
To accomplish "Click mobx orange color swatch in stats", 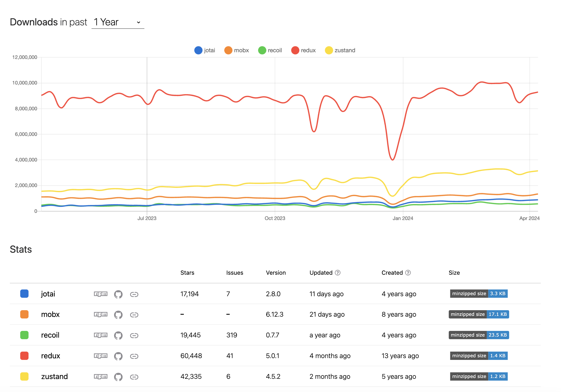I will tap(24, 314).
